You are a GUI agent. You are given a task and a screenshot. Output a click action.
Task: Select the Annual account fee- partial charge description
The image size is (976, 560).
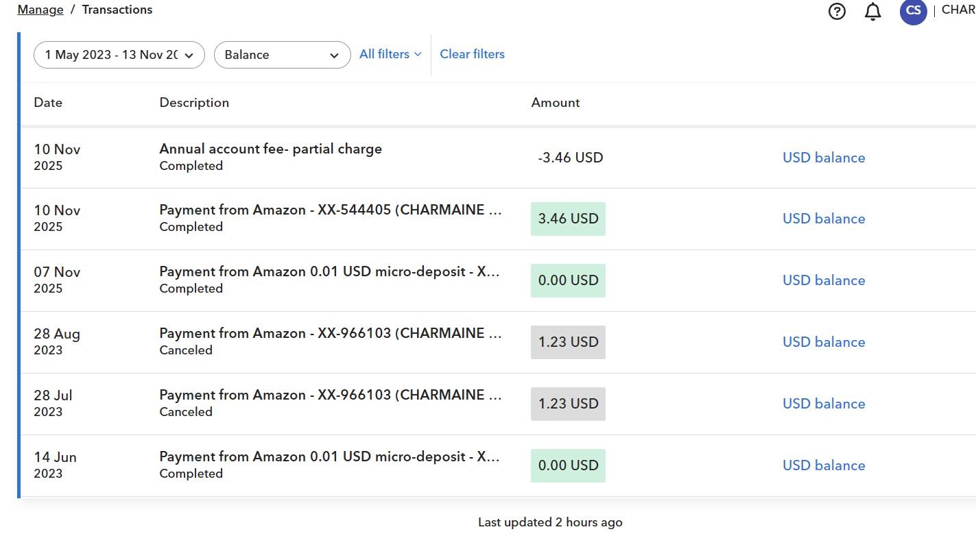(271, 149)
